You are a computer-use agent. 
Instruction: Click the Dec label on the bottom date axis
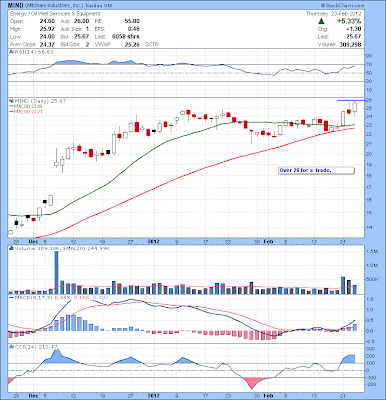pyautogui.click(x=33, y=396)
